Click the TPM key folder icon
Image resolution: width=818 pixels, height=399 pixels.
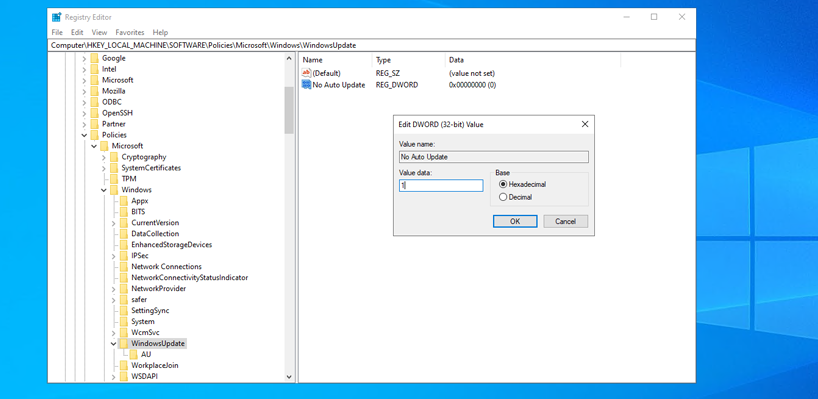tap(114, 179)
